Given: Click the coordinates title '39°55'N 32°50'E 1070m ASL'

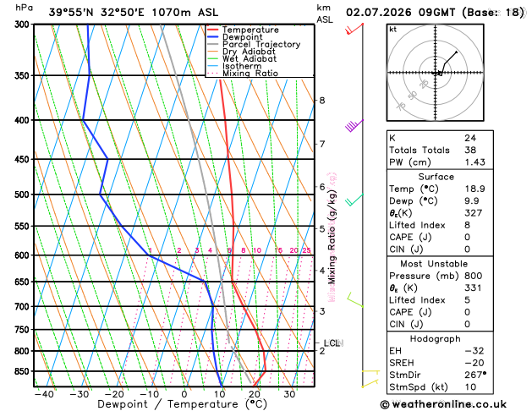Looking at the screenshot, I should tap(134, 13).
